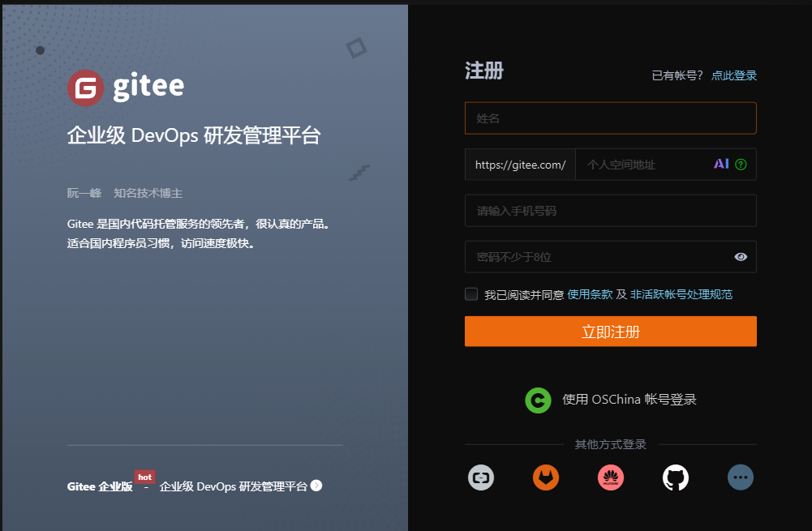
Task: Click the green OSChina logo icon
Action: pyautogui.click(x=538, y=400)
